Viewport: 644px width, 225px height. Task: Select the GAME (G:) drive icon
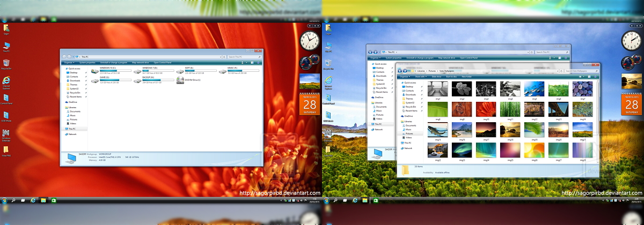tap(94, 80)
